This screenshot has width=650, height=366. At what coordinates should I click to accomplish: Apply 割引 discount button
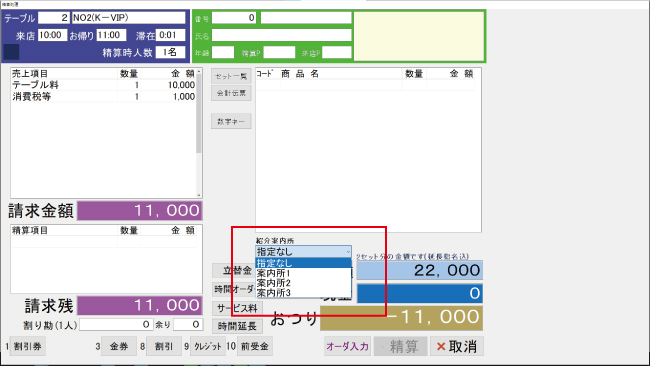(164, 346)
